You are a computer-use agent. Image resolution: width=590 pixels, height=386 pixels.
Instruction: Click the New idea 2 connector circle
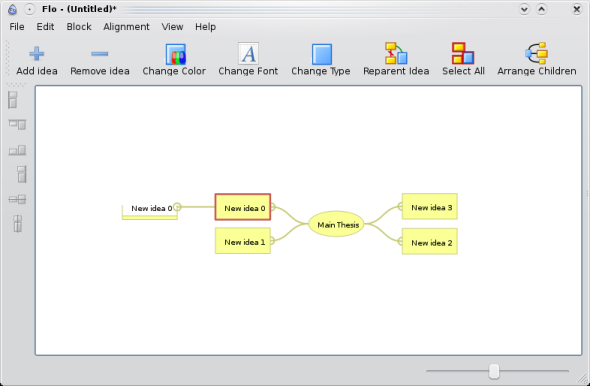[400, 241]
